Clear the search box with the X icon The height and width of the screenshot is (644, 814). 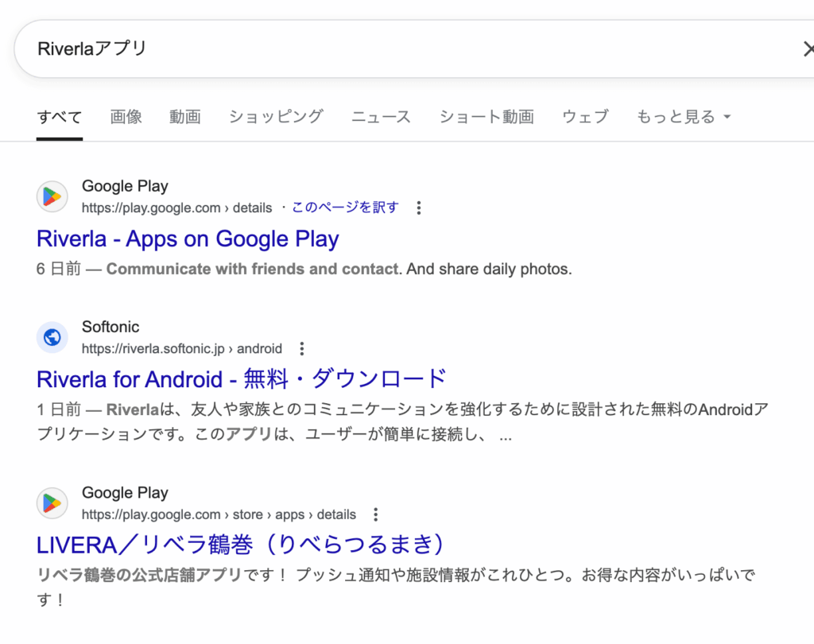click(x=808, y=48)
